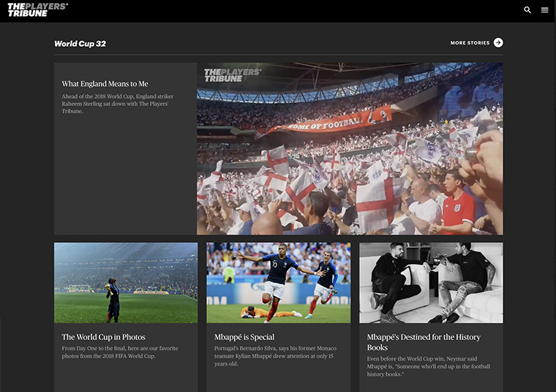
Task: Open the World Cup 32 section heading
Action: point(80,44)
